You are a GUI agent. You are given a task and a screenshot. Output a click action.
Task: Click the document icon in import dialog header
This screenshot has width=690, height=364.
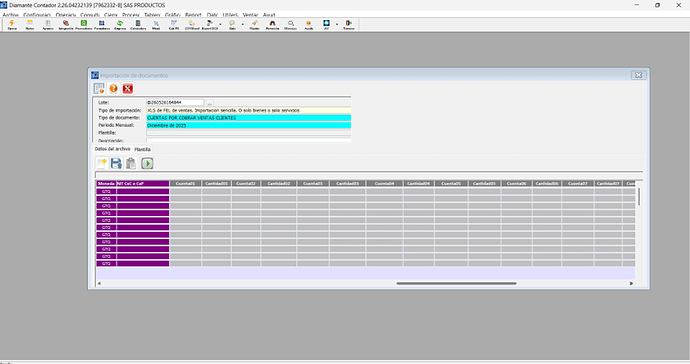pyautogui.click(x=99, y=88)
